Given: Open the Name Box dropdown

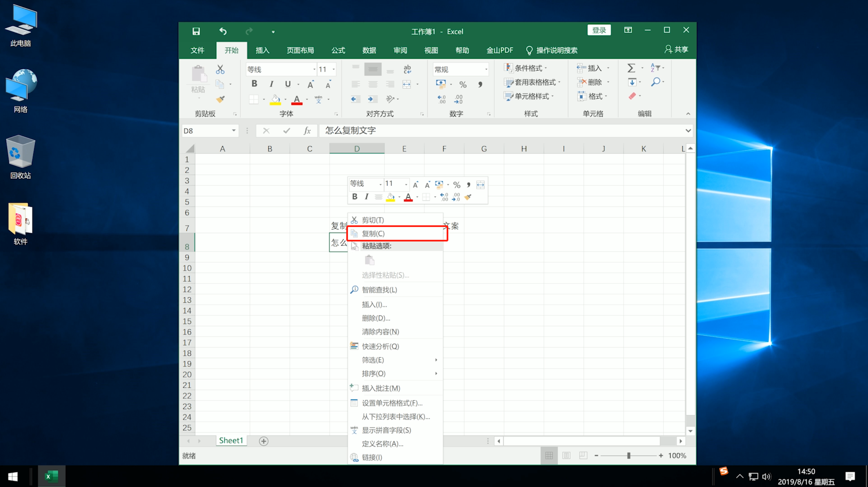Looking at the screenshot, I should [x=233, y=131].
